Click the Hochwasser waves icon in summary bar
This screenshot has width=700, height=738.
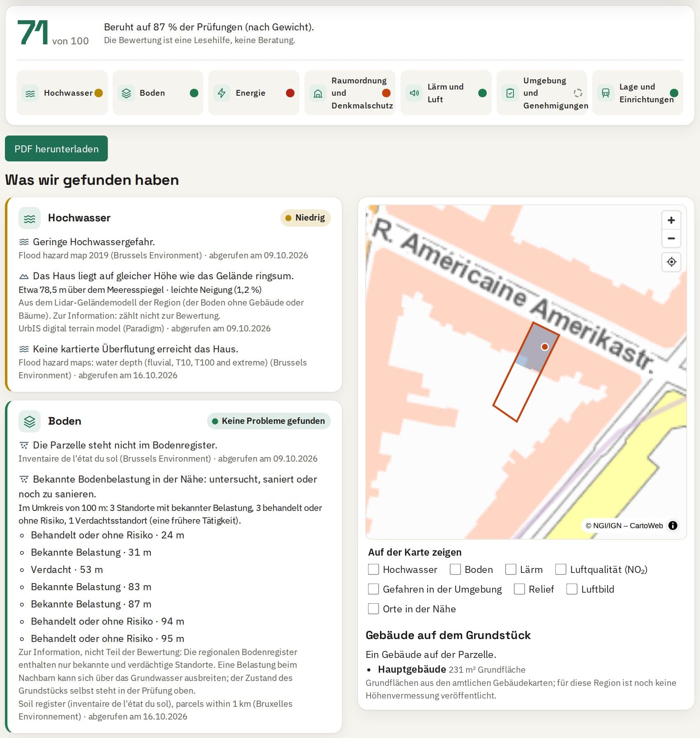tap(30, 93)
